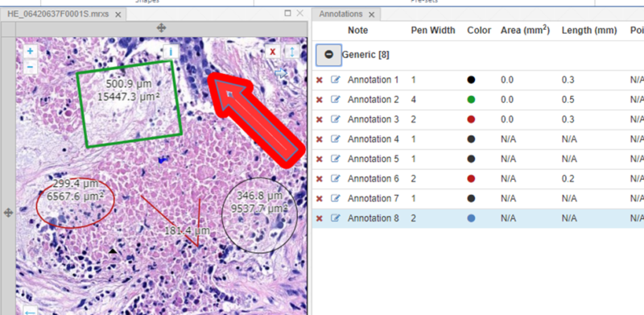Viewport: 644px width, 315px height.
Task: Click the green color dot for Annotation 2
Action: pos(471,100)
